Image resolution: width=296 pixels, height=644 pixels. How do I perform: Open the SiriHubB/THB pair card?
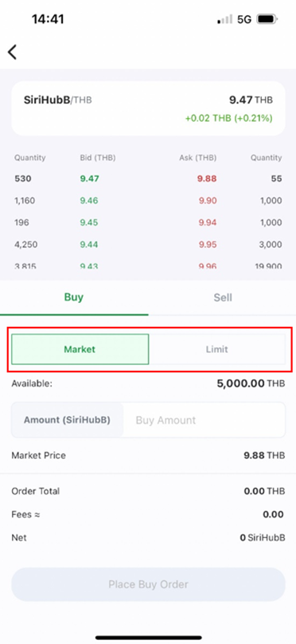(x=148, y=108)
